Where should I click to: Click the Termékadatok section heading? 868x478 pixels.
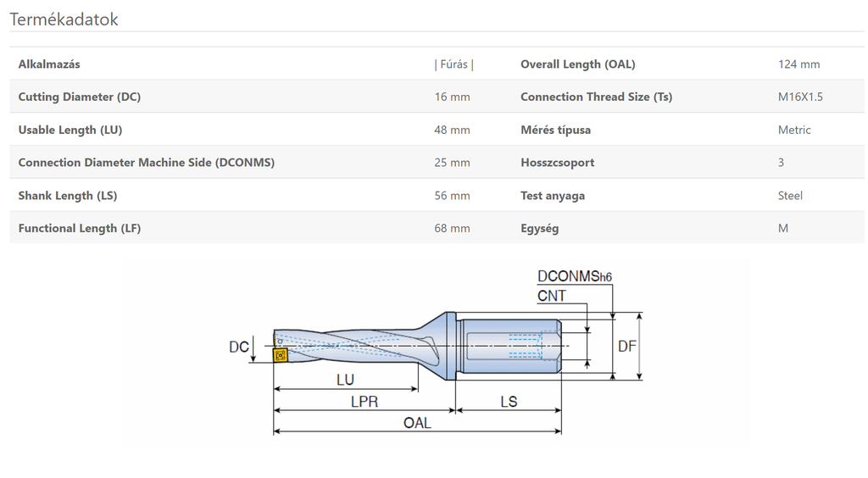point(64,19)
